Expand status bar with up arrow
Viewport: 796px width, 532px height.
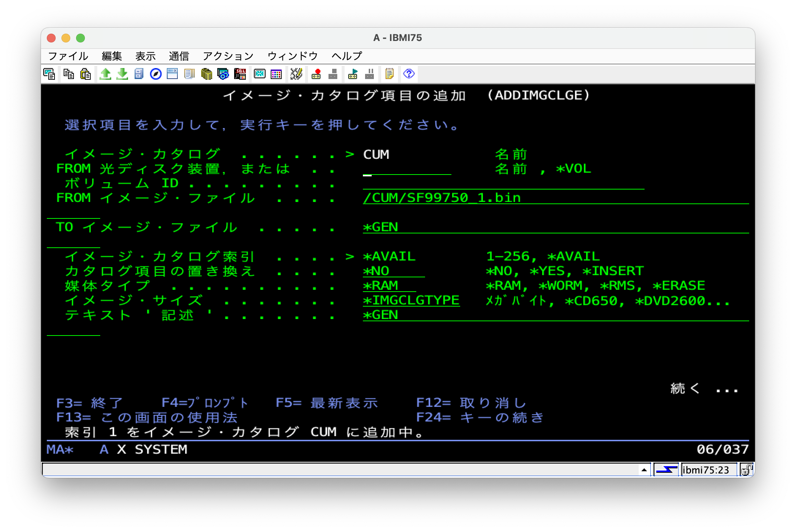coord(644,470)
